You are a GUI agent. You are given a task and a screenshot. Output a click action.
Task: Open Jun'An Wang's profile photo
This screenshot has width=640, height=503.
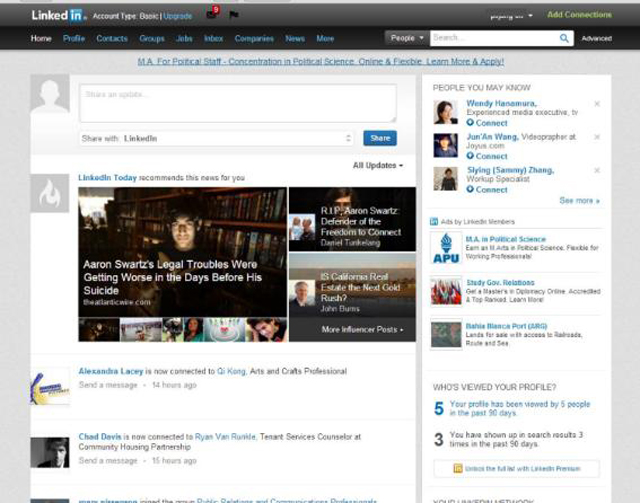(x=445, y=145)
